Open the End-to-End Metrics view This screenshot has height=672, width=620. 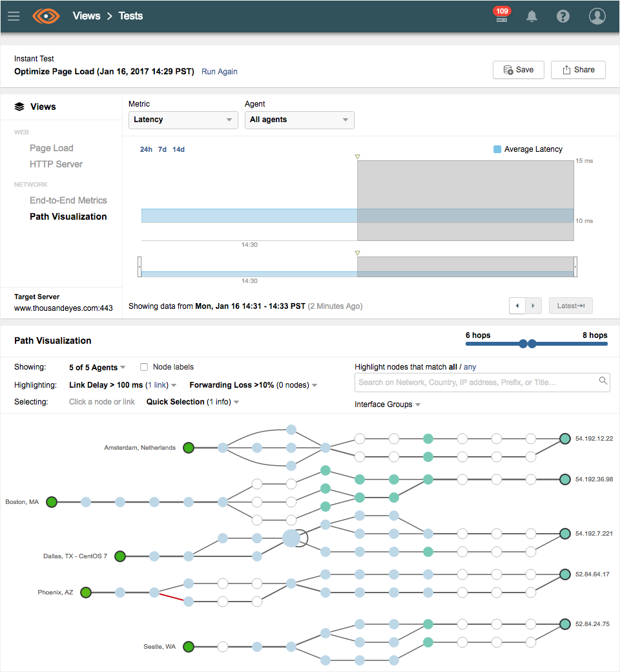(x=68, y=200)
